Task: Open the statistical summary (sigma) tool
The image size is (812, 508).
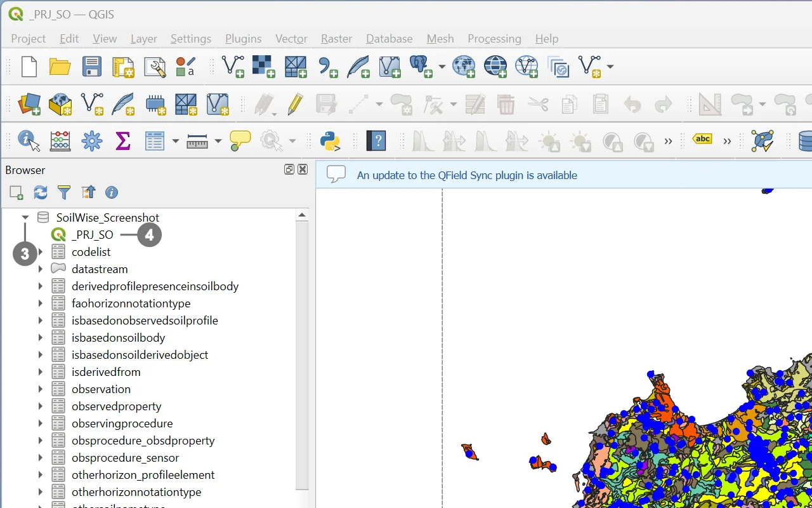Action: (123, 141)
